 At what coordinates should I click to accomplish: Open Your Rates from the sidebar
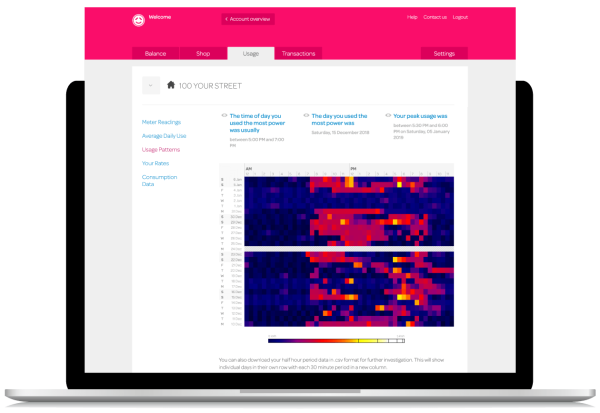click(x=154, y=162)
